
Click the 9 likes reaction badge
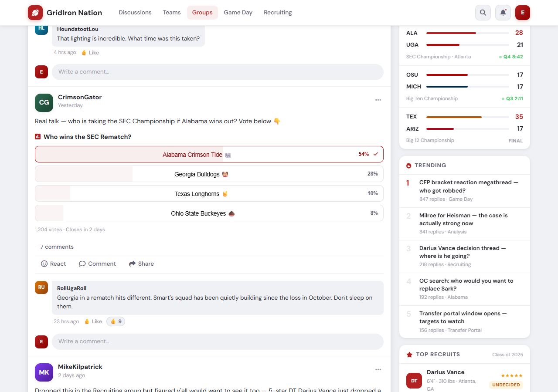tap(116, 321)
